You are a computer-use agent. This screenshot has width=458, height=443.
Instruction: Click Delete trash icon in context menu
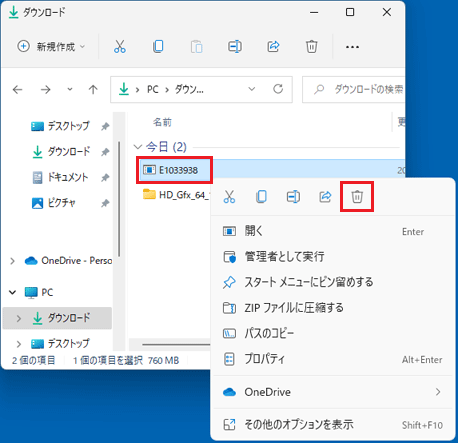tap(357, 197)
